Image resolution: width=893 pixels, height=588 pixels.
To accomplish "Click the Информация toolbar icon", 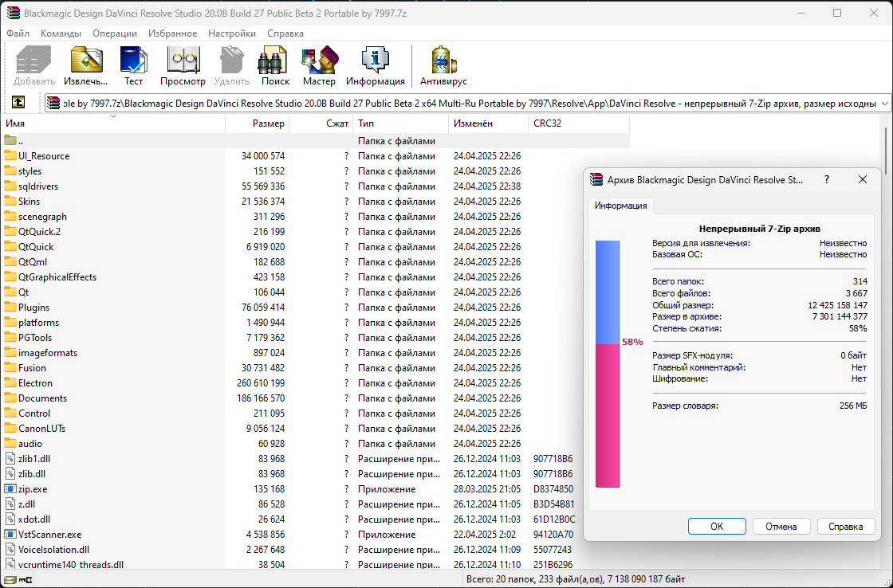I will 376,60.
